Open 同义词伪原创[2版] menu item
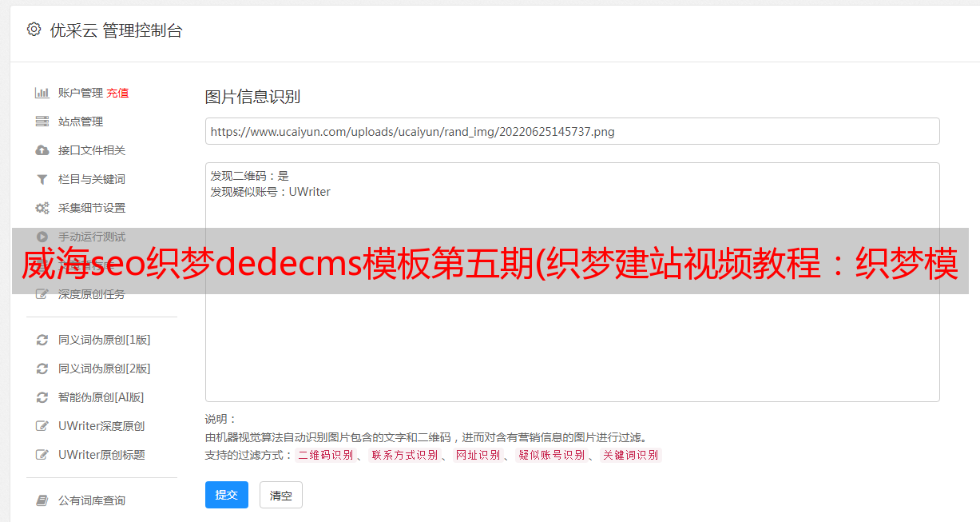The width and height of the screenshot is (980, 522). (105, 369)
